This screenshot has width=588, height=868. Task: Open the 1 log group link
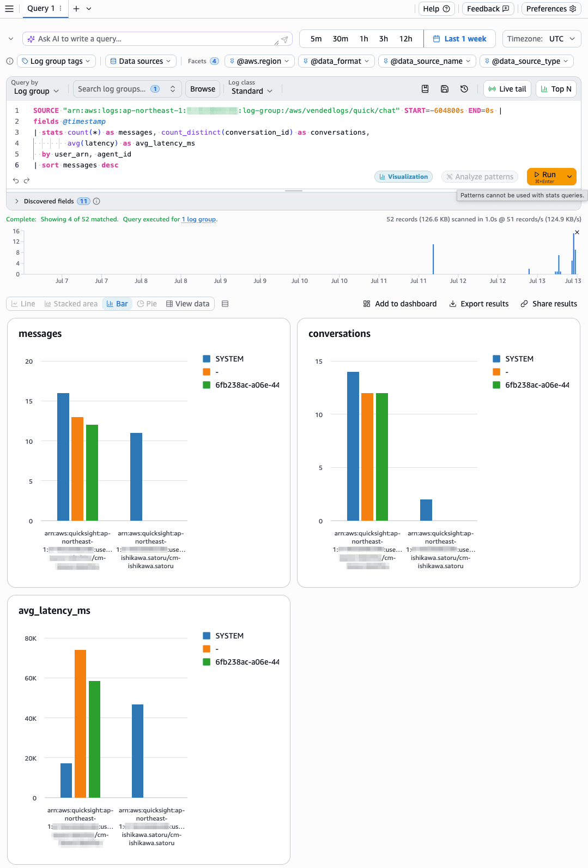[x=199, y=219]
